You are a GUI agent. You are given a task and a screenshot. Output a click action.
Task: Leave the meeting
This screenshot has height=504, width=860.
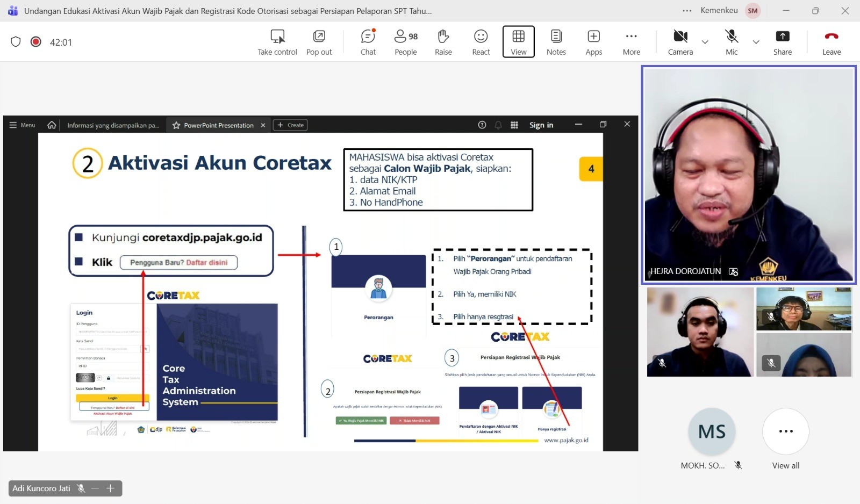pyautogui.click(x=831, y=42)
